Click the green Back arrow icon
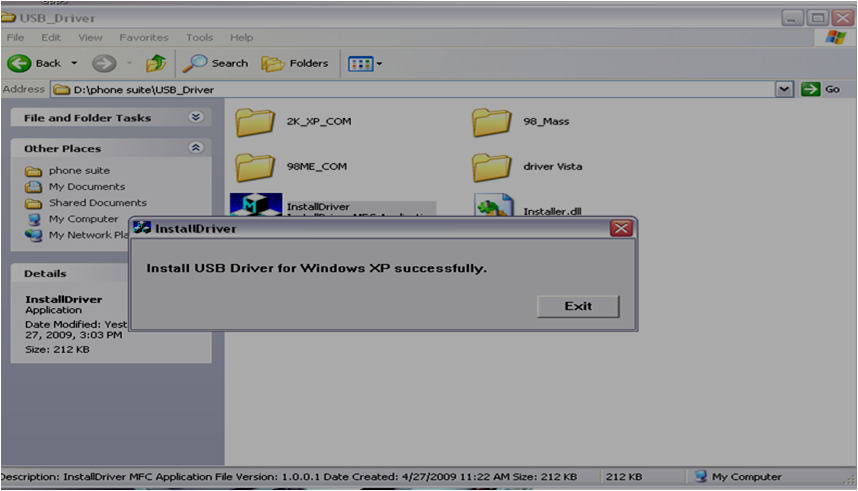Image resolution: width=858 pixels, height=491 pixels. click(19, 63)
